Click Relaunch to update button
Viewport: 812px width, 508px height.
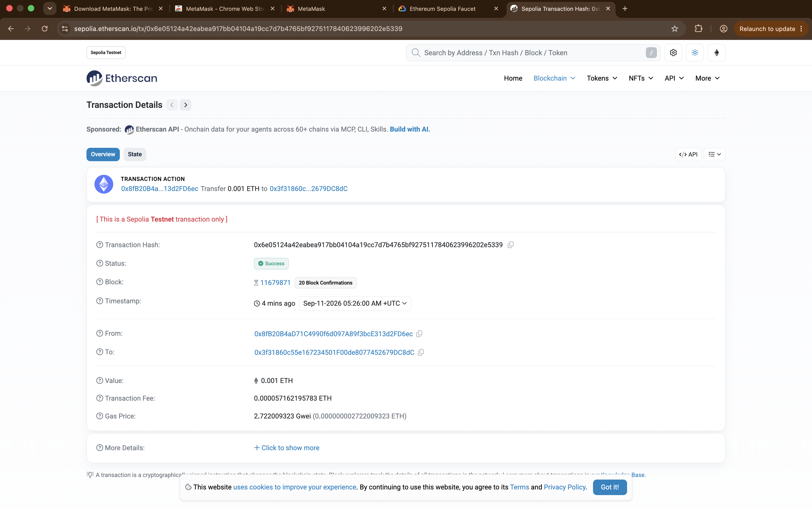[x=771, y=29]
